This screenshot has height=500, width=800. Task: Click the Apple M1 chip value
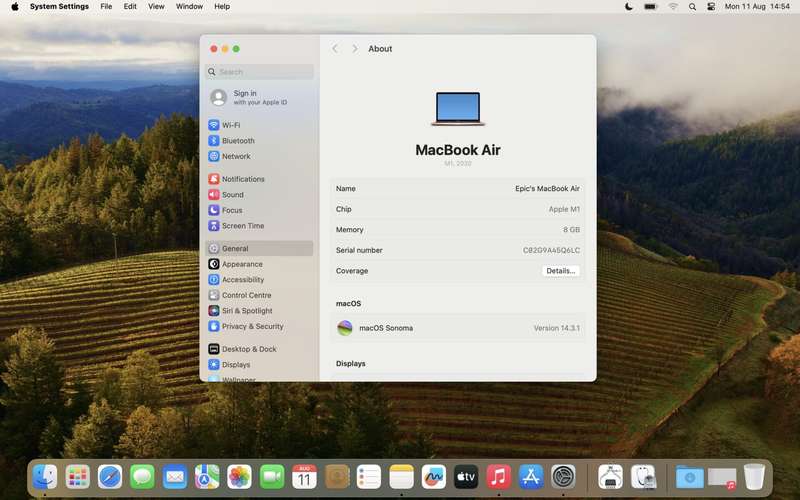tap(564, 209)
